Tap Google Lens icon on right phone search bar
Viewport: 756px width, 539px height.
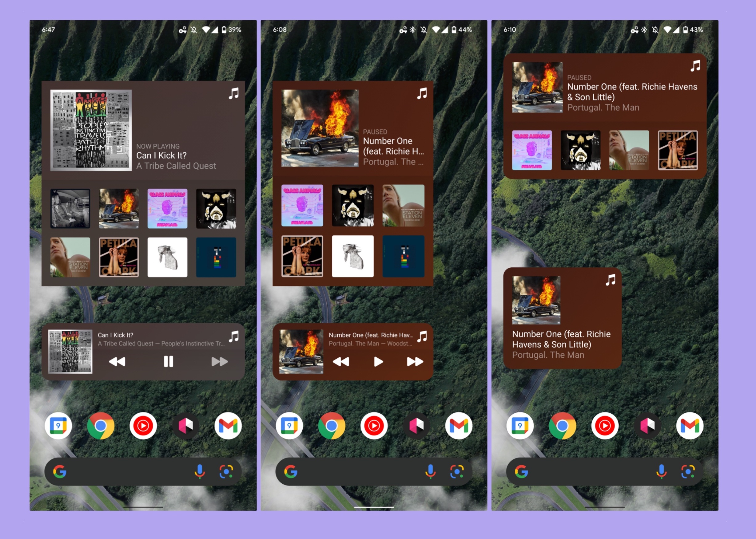pyautogui.click(x=688, y=472)
